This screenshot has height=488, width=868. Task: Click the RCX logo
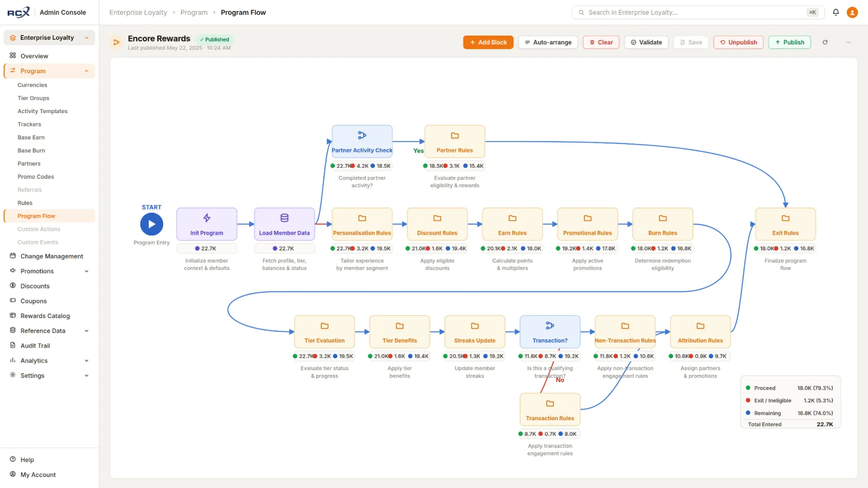point(19,12)
